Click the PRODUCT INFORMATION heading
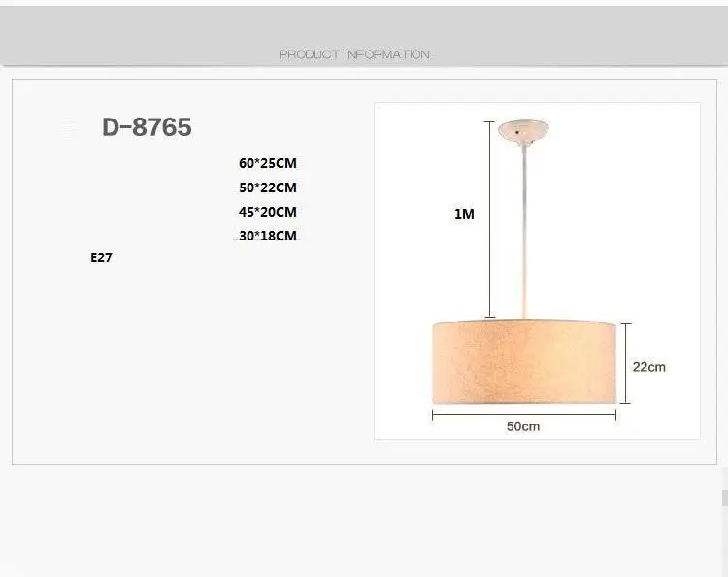Viewport: 728px width, 577px height. coord(353,54)
